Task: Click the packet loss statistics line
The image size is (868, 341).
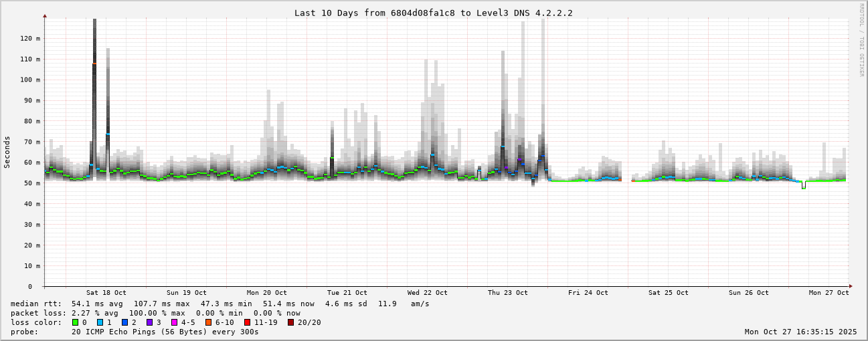Action: click(155, 313)
